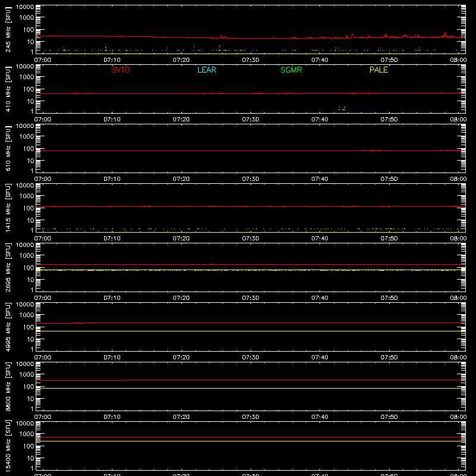Screen dimensions: 476x476
Task: Click red SVTO trace in 610 MHz panel
Action: click(x=250, y=151)
